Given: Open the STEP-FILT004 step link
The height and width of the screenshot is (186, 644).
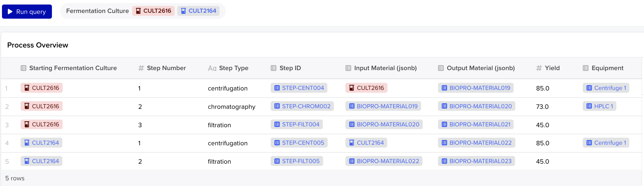Looking at the screenshot, I should click(x=297, y=124).
